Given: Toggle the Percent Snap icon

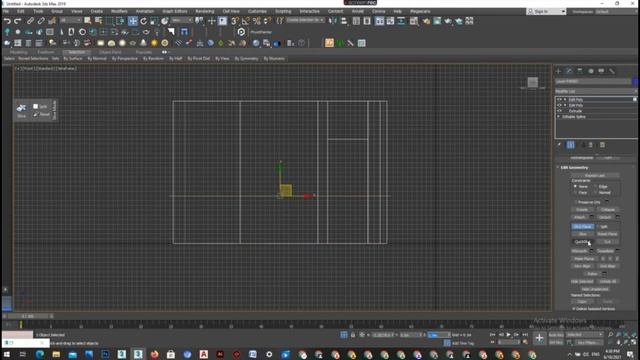Looking at the screenshot, I should pos(257,21).
